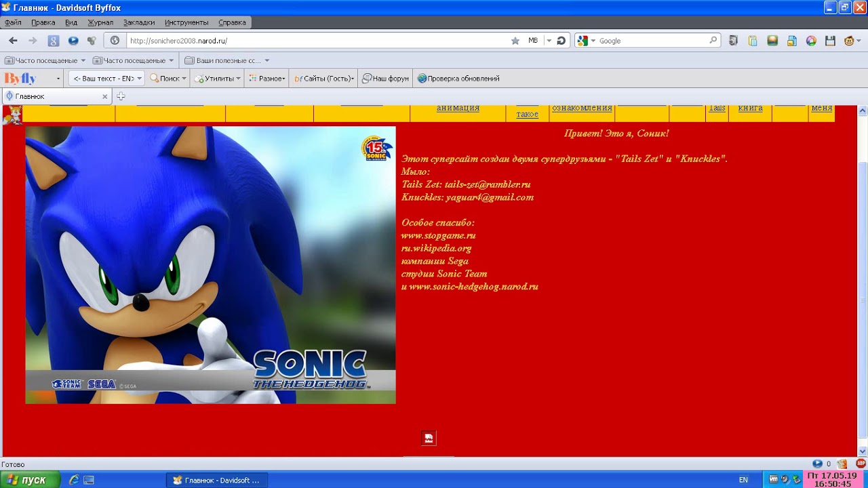Open the Справка menu
This screenshot has height=488, width=868.
pos(232,22)
